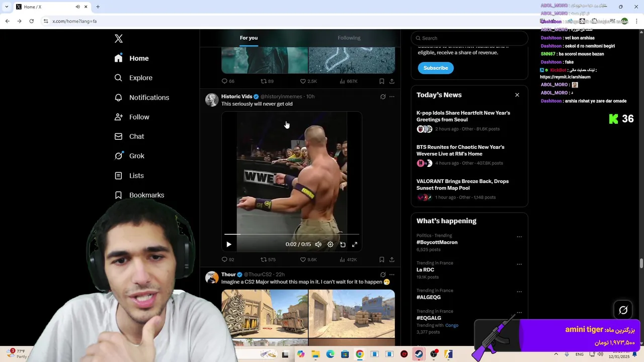Open video settings gear

(x=330, y=244)
